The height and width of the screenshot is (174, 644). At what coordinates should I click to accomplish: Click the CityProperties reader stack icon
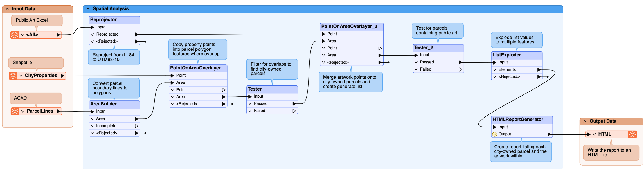click(x=13, y=76)
